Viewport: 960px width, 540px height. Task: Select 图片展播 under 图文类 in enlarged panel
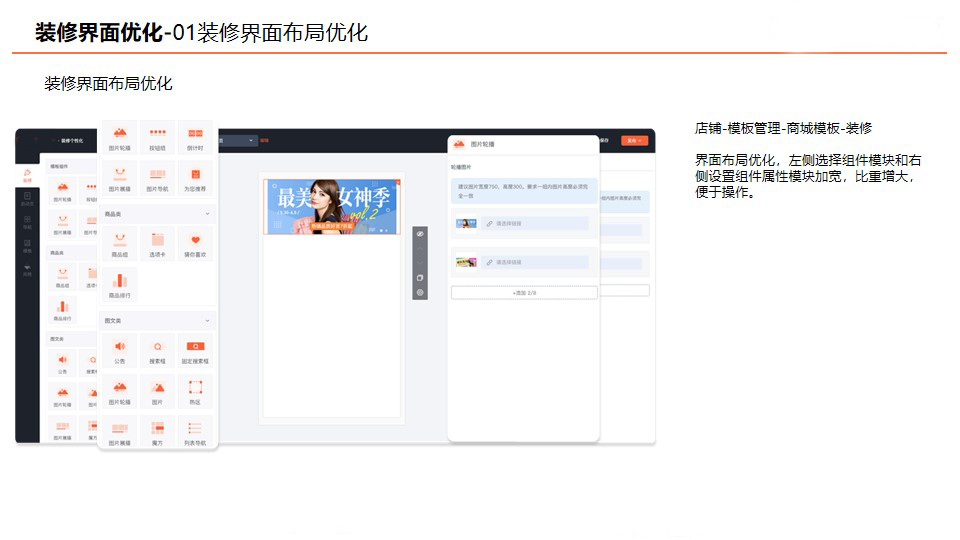[x=120, y=432]
